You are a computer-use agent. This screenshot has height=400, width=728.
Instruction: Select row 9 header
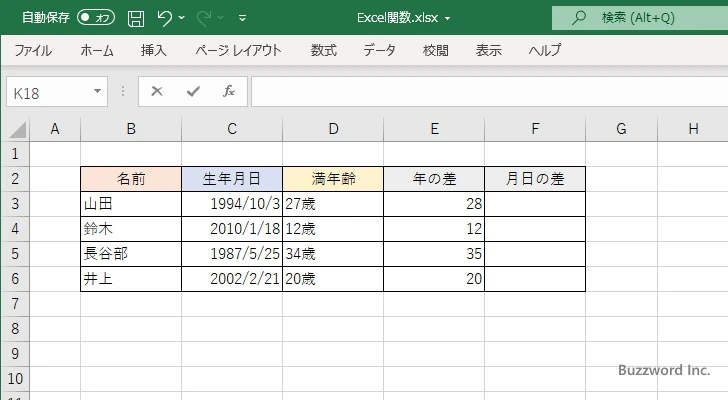pos(15,354)
